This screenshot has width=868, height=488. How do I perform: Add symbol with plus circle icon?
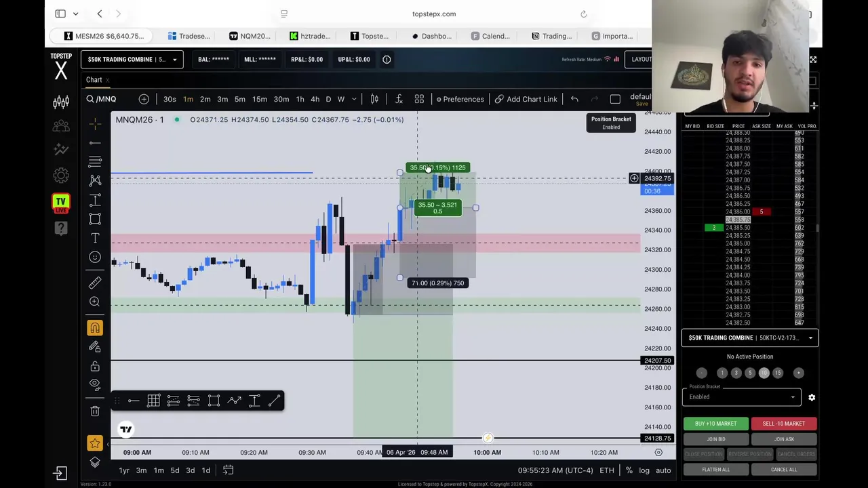pyautogui.click(x=144, y=99)
